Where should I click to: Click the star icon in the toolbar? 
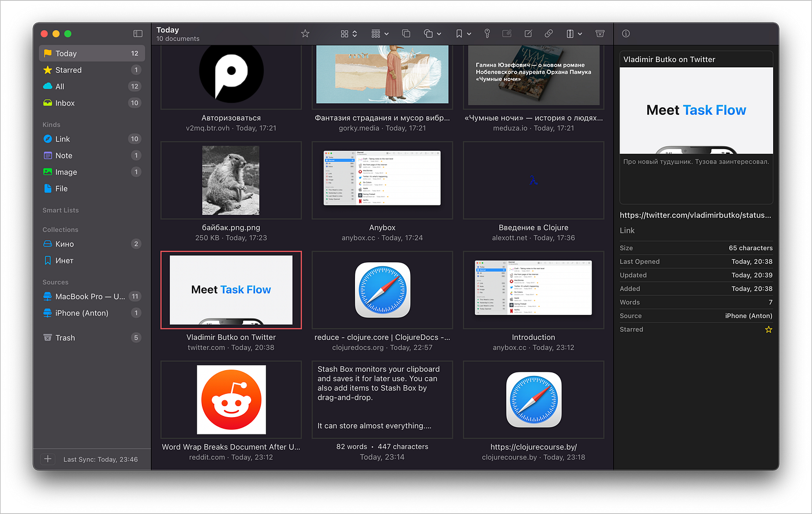pyautogui.click(x=305, y=34)
